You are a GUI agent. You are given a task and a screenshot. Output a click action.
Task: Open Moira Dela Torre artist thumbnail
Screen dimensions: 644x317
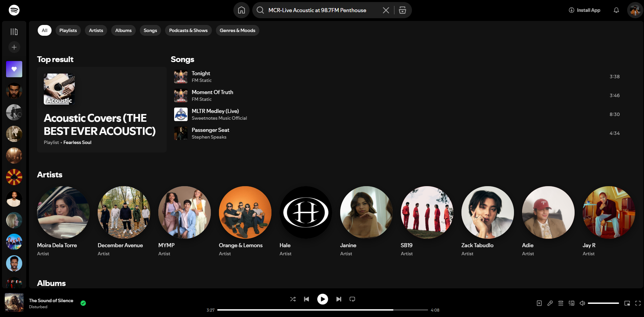coord(63,212)
